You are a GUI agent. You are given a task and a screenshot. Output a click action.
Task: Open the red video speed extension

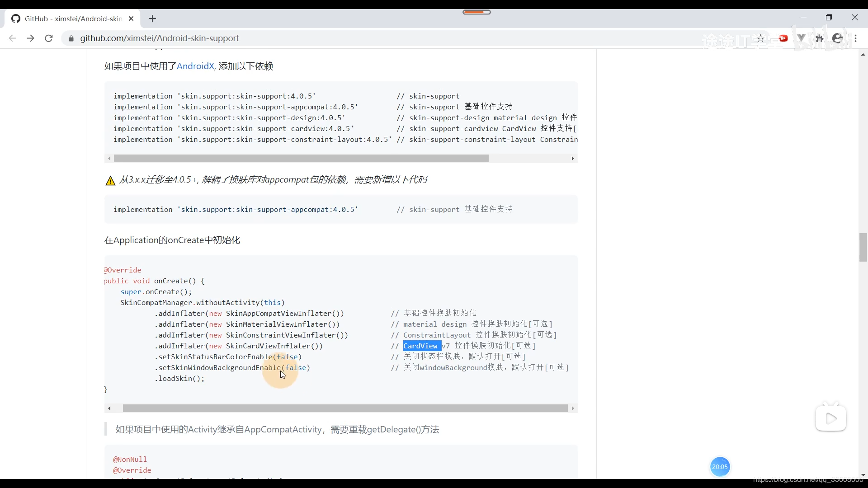tap(783, 38)
